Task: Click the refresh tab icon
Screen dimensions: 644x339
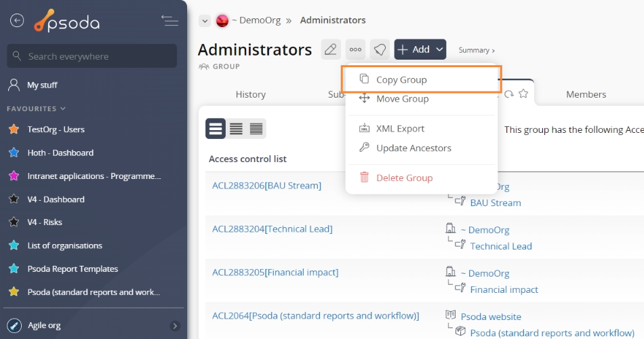Action: (509, 94)
